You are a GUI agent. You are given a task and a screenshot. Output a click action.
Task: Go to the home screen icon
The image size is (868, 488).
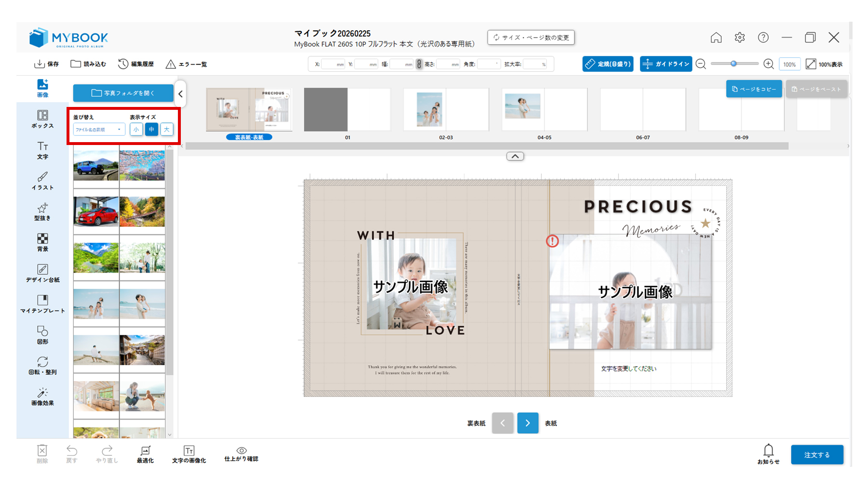pos(716,38)
